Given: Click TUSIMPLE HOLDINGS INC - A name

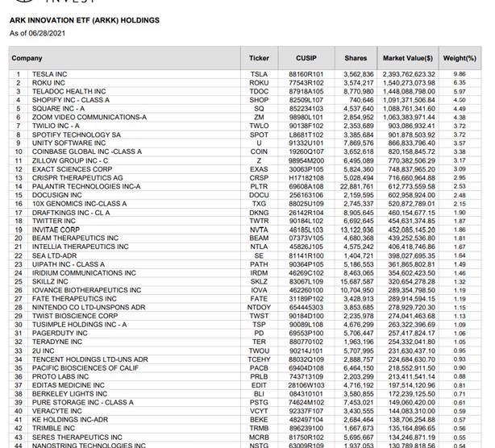Looking at the screenshot, I should [79, 325].
